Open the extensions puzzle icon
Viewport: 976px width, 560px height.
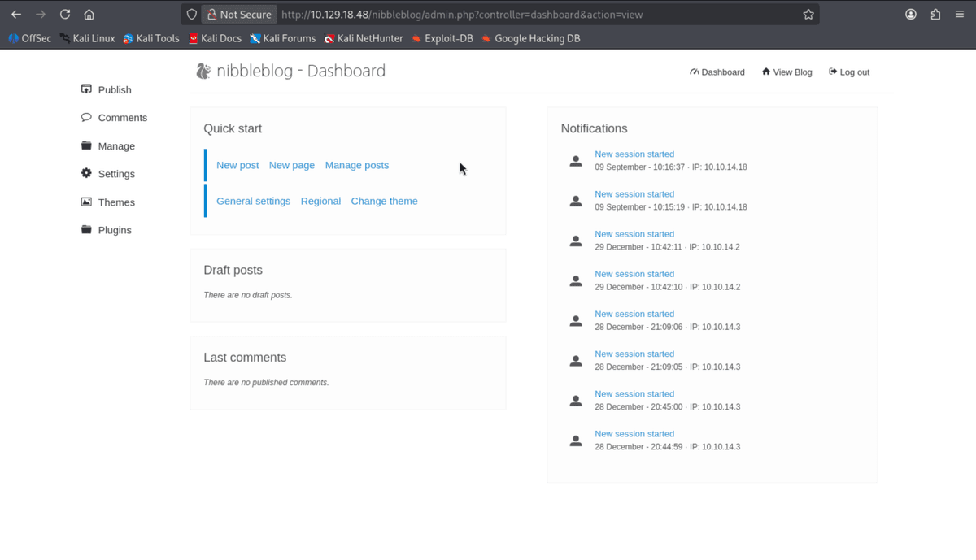pos(935,15)
